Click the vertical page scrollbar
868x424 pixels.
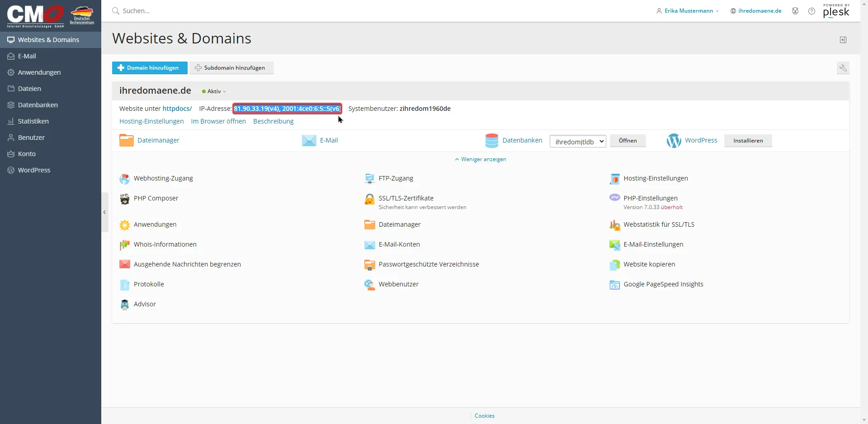864,212
